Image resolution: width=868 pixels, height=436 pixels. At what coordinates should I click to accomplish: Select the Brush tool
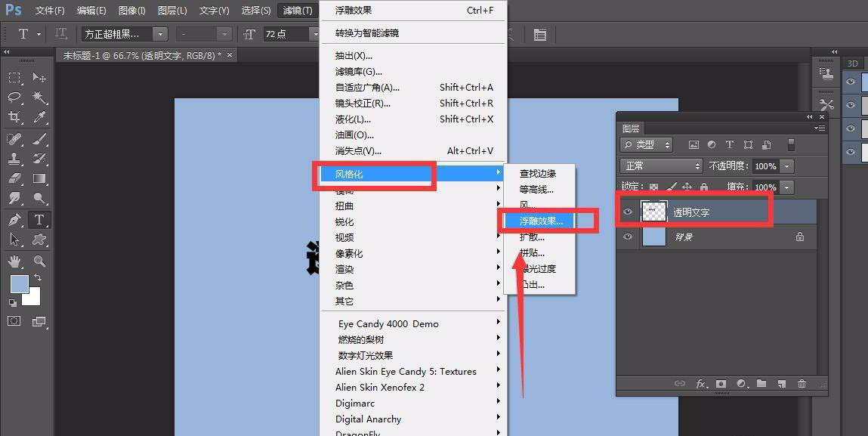[39, 138]
